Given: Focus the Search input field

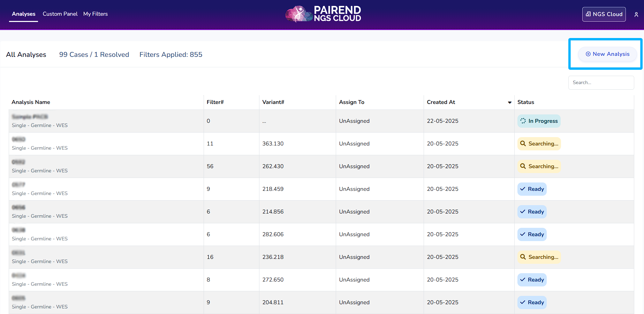Looking at the screenshot, I should [601, 83].
